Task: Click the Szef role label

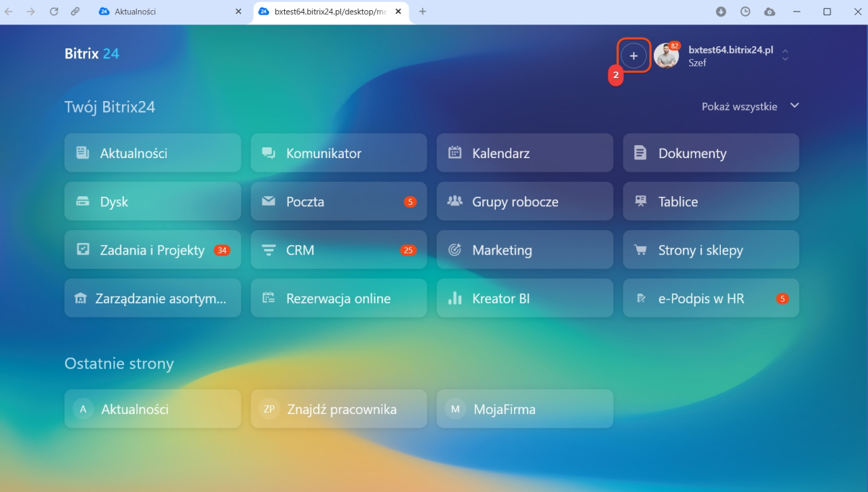Action: click(697, 62)
